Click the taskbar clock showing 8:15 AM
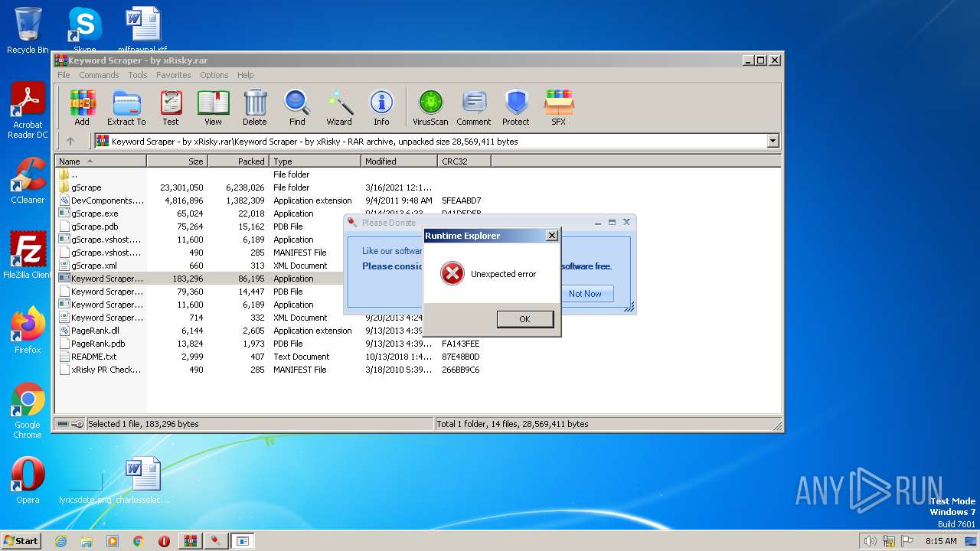 (x=941, y=541)
